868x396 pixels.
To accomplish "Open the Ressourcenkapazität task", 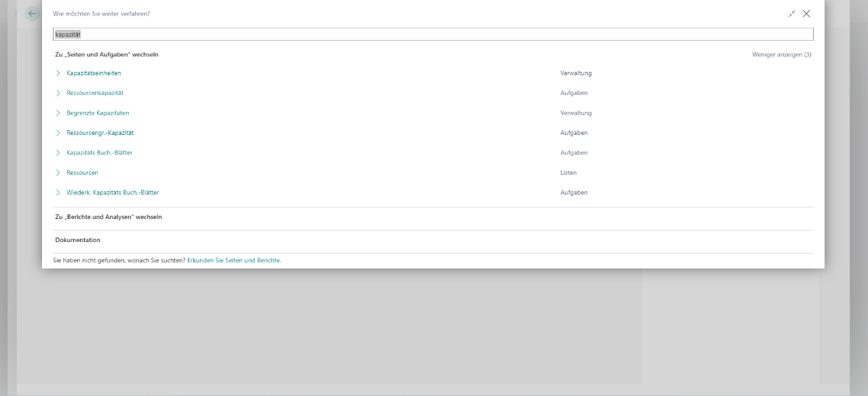I will coord(95,93).
